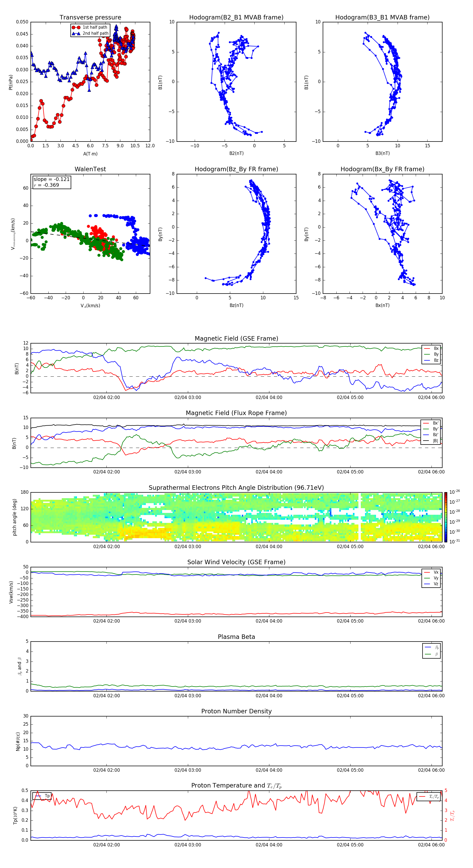
Task: Click 'Vsw(km/s)' axis label
Action: coord(11,592)
